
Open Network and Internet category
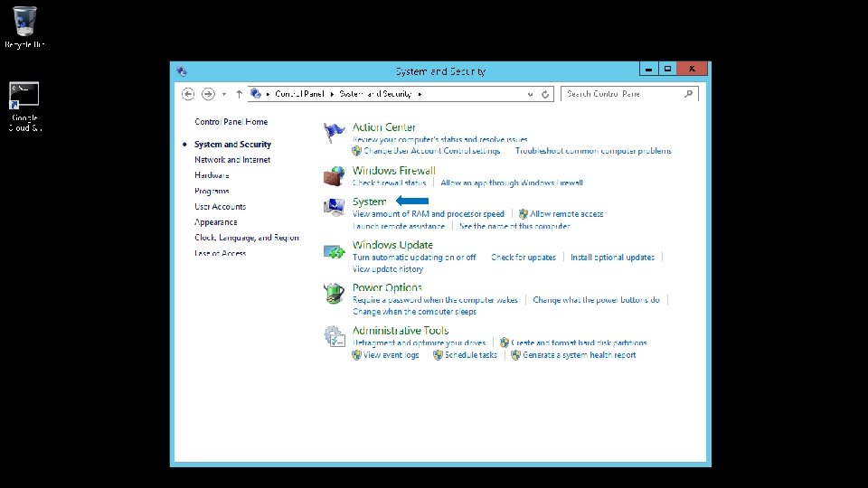tap(232, 159)
